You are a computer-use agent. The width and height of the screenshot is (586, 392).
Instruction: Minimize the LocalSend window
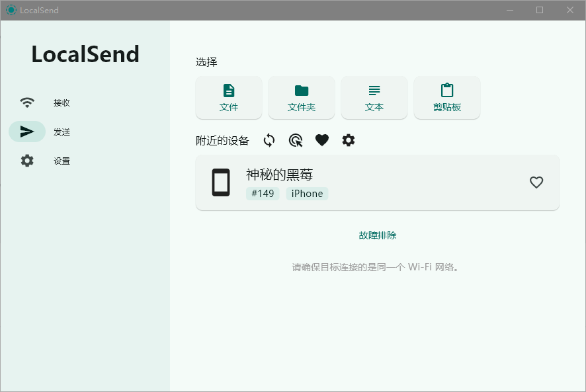[510, 10]
